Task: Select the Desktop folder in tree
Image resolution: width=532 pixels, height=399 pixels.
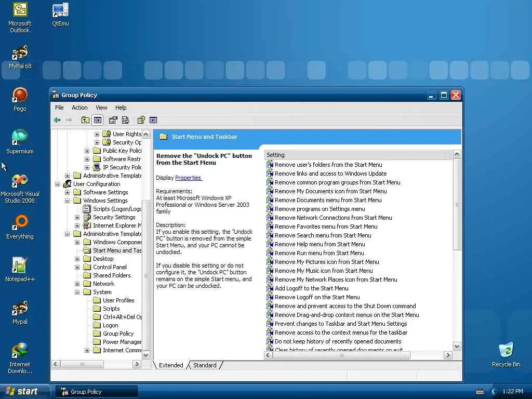Action: 103,259
